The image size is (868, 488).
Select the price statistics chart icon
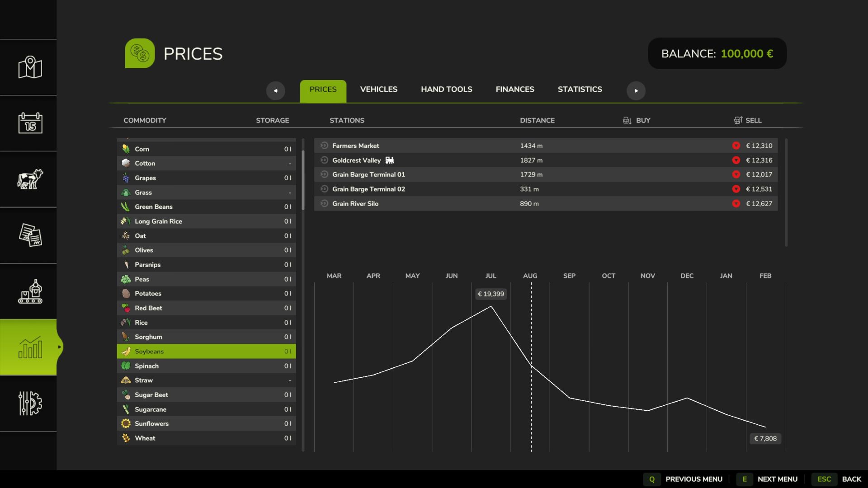pos(30,347)
